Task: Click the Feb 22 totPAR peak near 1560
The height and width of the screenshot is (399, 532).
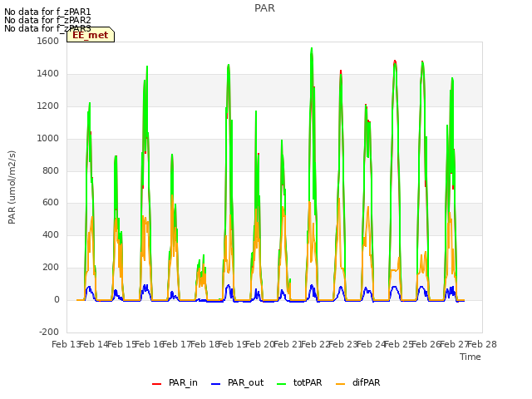Action: pyautogui.click(x=312, y=49)
